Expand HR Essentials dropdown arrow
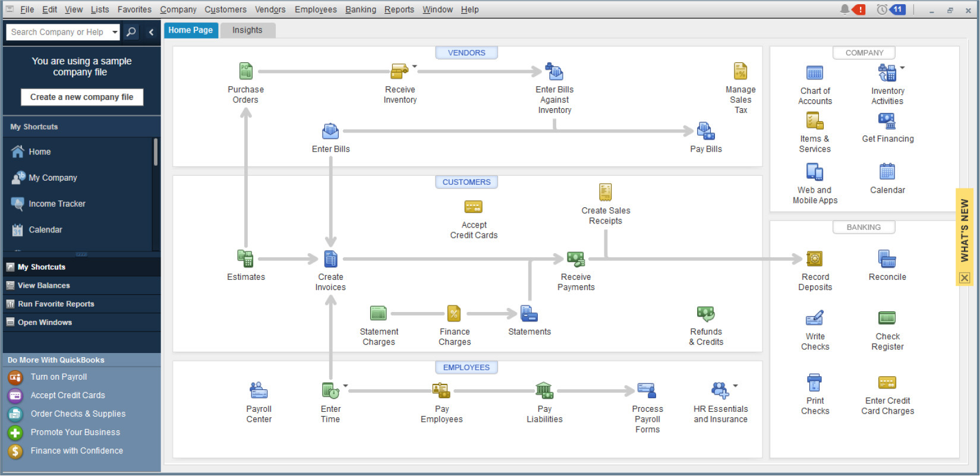980x476 pixels. click(735, 386)
